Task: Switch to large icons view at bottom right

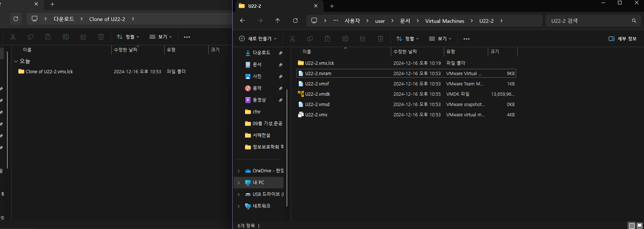Action: [x=640, y=226]
